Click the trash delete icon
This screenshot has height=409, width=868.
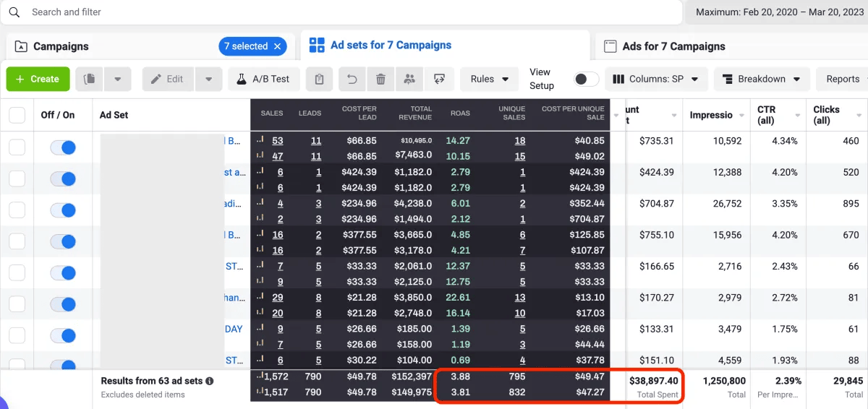(x=380, y=79)
